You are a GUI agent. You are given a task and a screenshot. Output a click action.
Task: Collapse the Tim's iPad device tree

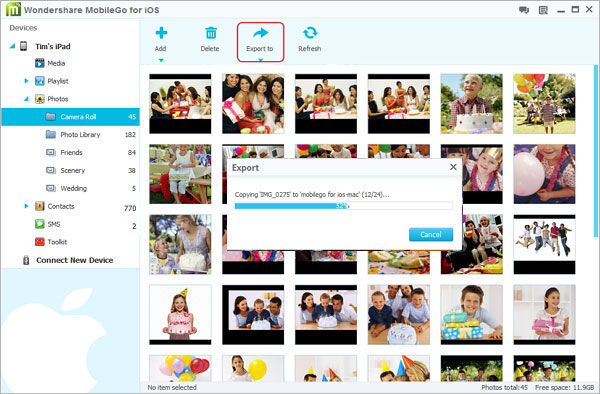coord(13,46)
